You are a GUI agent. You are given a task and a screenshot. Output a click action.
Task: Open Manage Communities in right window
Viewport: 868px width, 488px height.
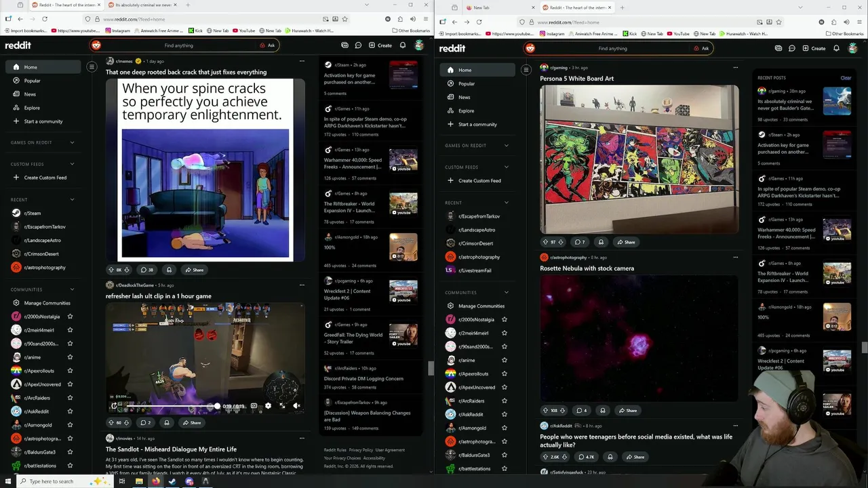point(478,306)
